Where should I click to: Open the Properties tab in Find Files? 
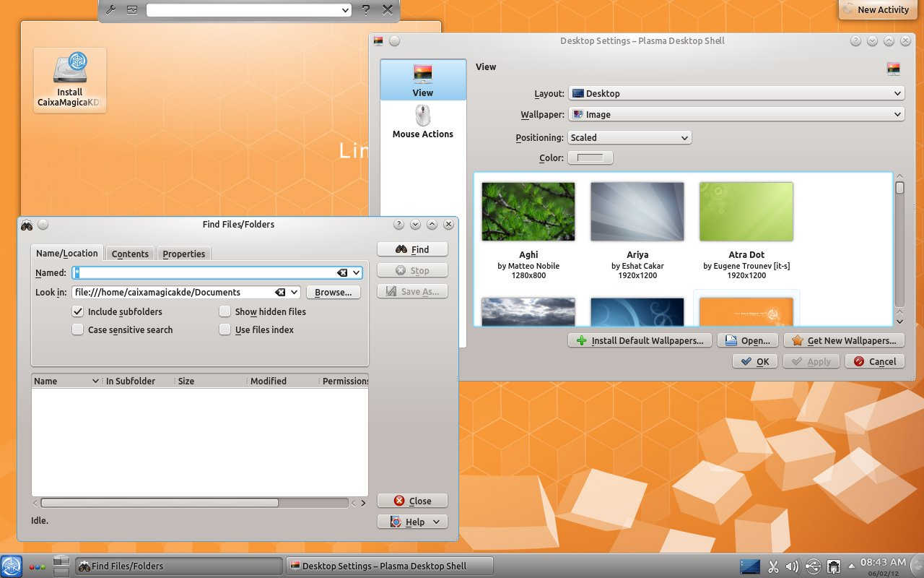[184, 254]
